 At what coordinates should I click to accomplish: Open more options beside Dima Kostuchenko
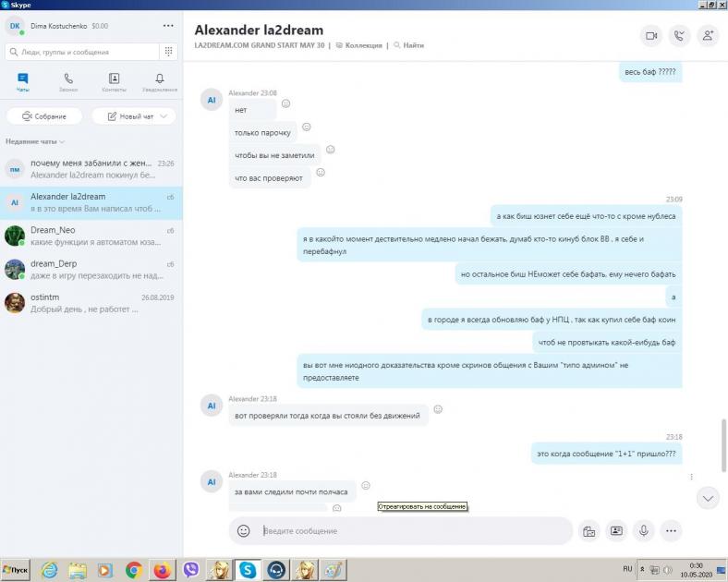[x=167, y=26]
